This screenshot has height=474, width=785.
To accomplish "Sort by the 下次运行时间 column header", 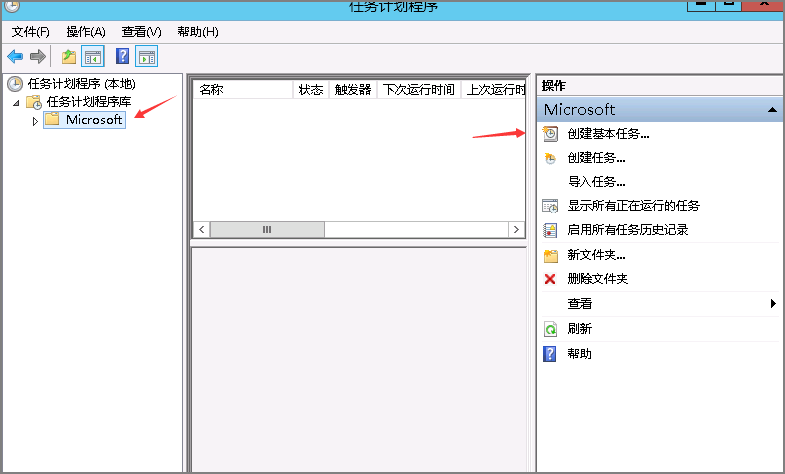I will [419, 90].
